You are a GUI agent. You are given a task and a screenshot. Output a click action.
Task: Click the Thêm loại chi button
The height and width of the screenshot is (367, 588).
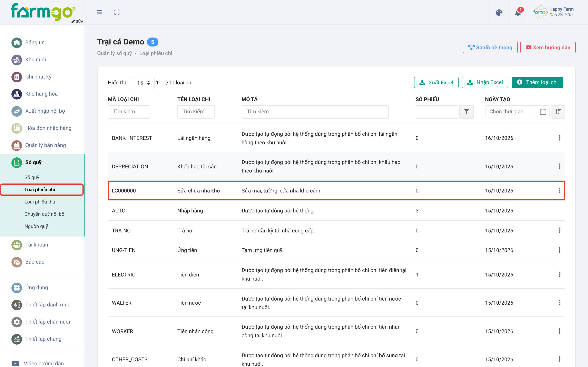537,82
